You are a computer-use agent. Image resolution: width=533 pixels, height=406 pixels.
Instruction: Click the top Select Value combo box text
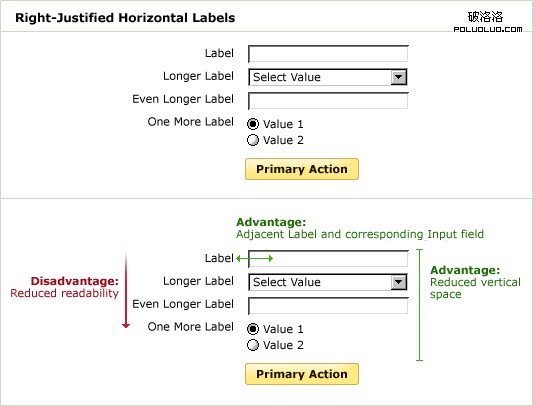pos(287,77)
